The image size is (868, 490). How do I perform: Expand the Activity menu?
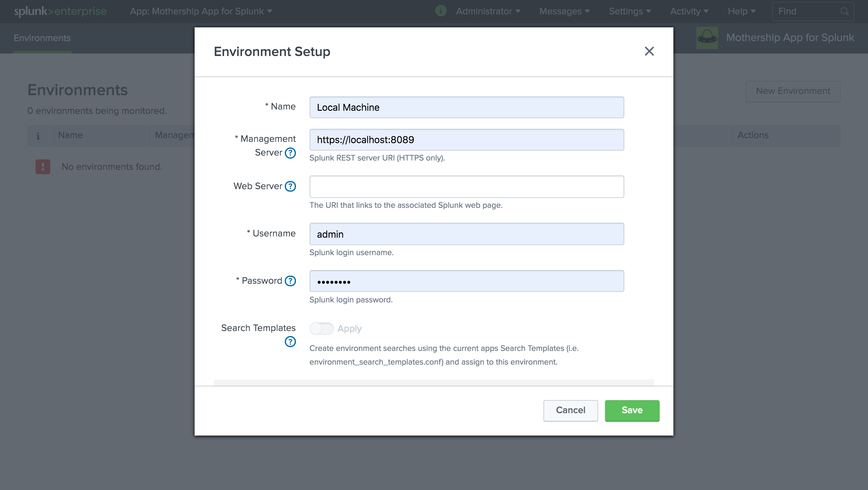coord(689,11)
